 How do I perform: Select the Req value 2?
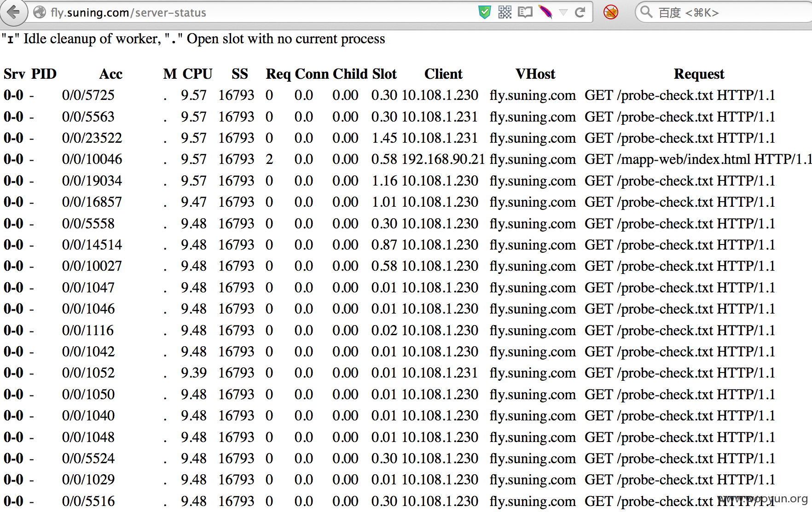pos(269,159)
